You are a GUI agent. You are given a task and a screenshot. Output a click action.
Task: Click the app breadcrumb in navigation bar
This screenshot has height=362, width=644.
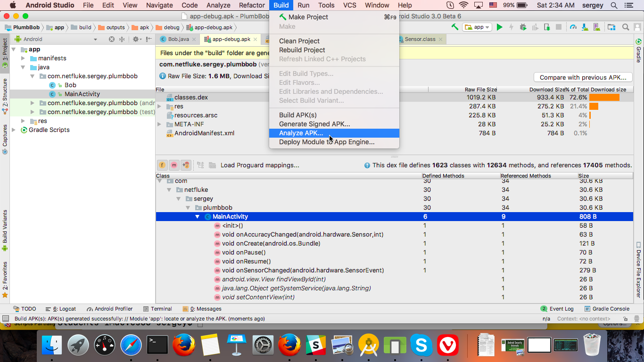click(x=56, y=27)
